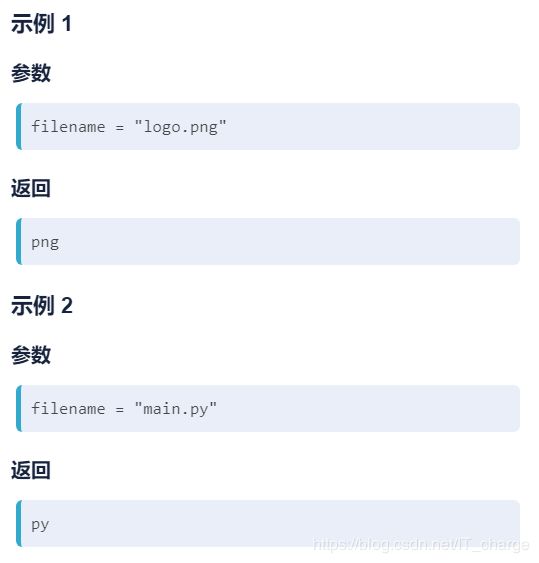Click the 示例 2 heading
This screenshot has width=539, height=563.
click(42, 306)
